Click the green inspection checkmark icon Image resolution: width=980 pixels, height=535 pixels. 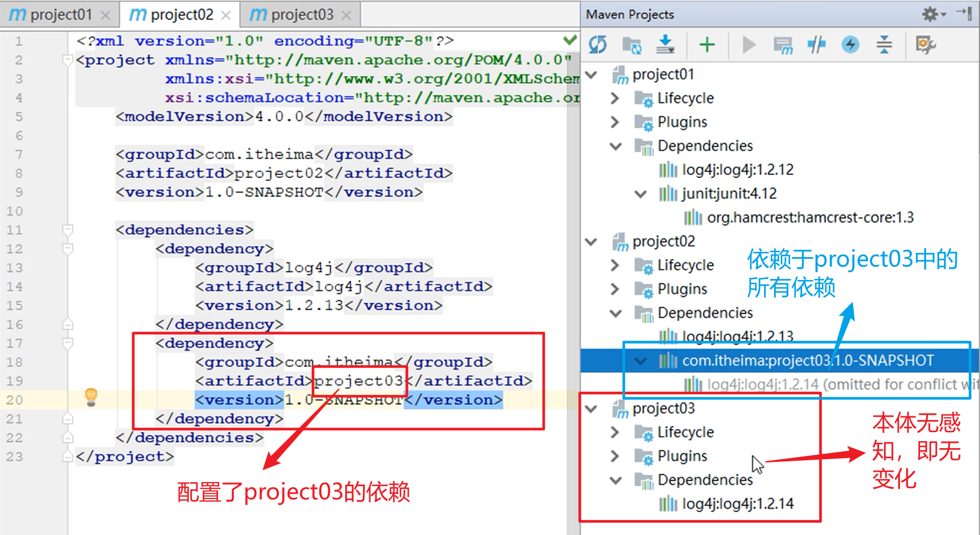pos(570,40)
